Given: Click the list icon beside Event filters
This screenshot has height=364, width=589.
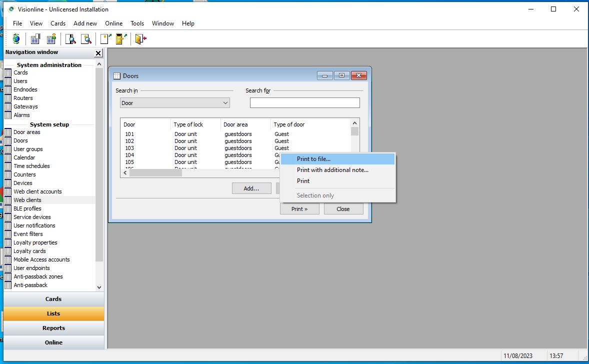Looking at the screenshot, I should 8,234.
